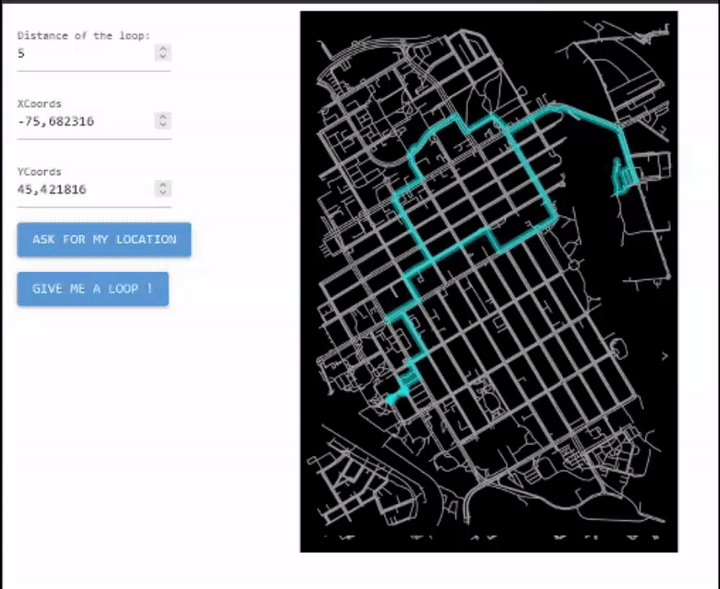Screen dimensions: 720x589
Task: Increase loop distance with up arrow
Action: coord(163,49)
